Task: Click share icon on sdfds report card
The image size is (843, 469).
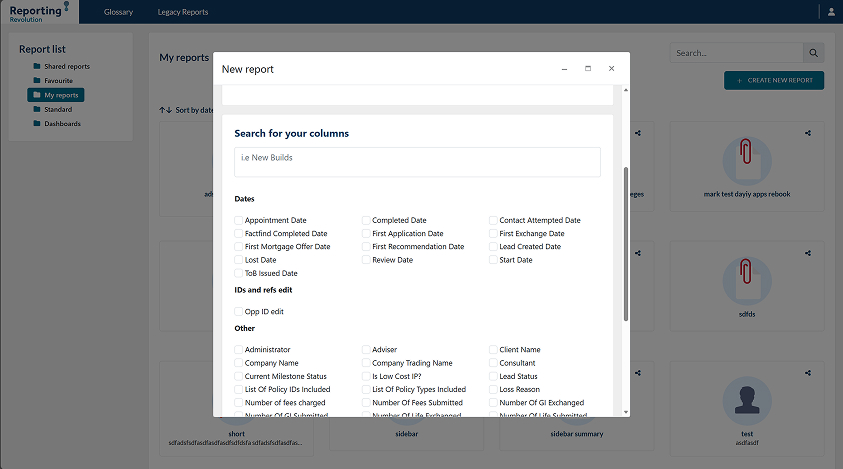Action: (x=808, y=253)
